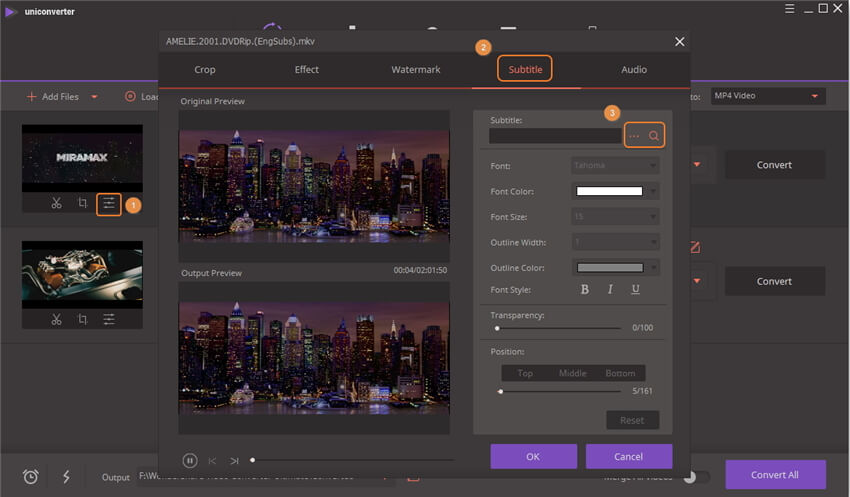
Task: Switch to the Audio tab
Action: point(634,69)
